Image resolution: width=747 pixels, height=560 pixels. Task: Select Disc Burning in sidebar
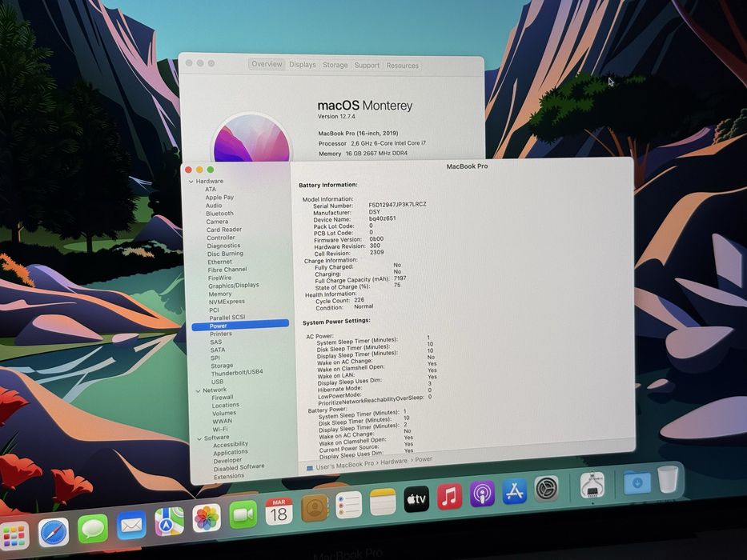coord(225,254)
